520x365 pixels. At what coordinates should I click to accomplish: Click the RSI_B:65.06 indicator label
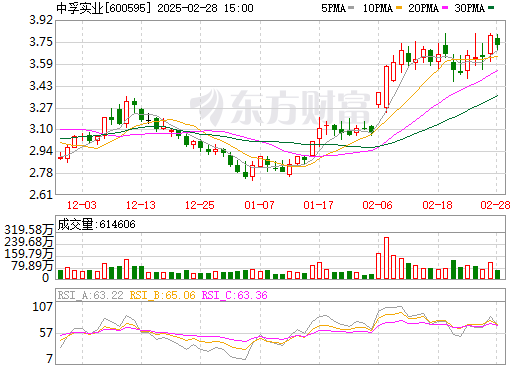click(162, 295)
